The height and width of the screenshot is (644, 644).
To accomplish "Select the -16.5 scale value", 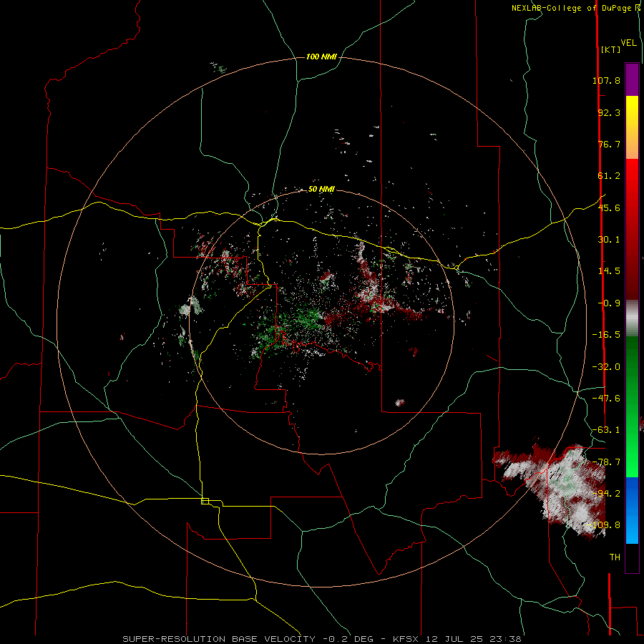I will [x=606, y=335].
